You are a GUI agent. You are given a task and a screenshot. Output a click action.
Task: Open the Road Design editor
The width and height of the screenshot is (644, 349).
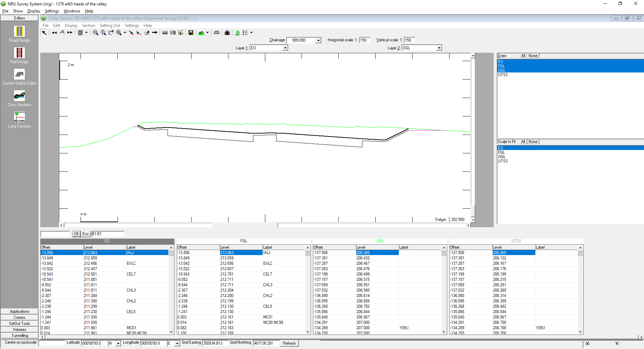click(19, 34)
